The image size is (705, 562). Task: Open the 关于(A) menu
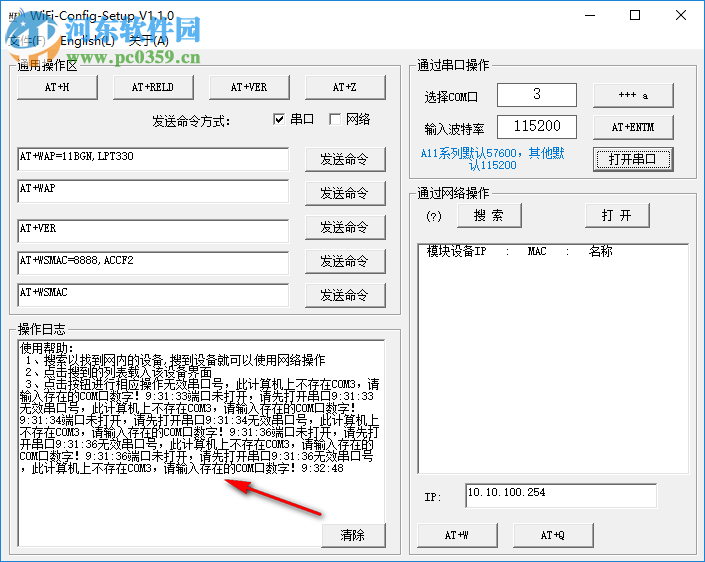point(148,41)
